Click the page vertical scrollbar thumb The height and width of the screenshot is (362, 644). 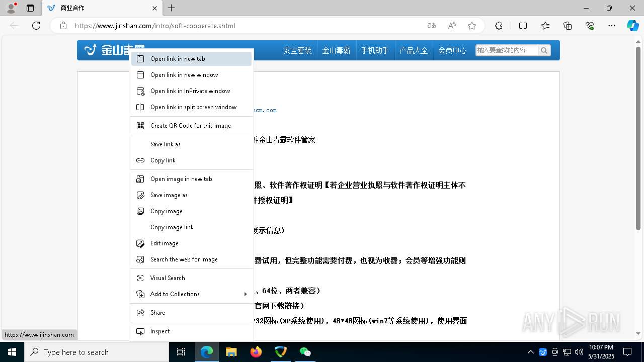click(x=638, y=138)
